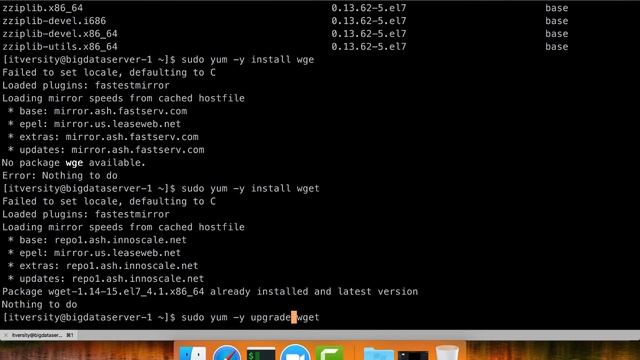Screen dimensions: 640x360
Task: Select the itversity@bigdataser... terminal tab
Action: (x=39, y=335)
